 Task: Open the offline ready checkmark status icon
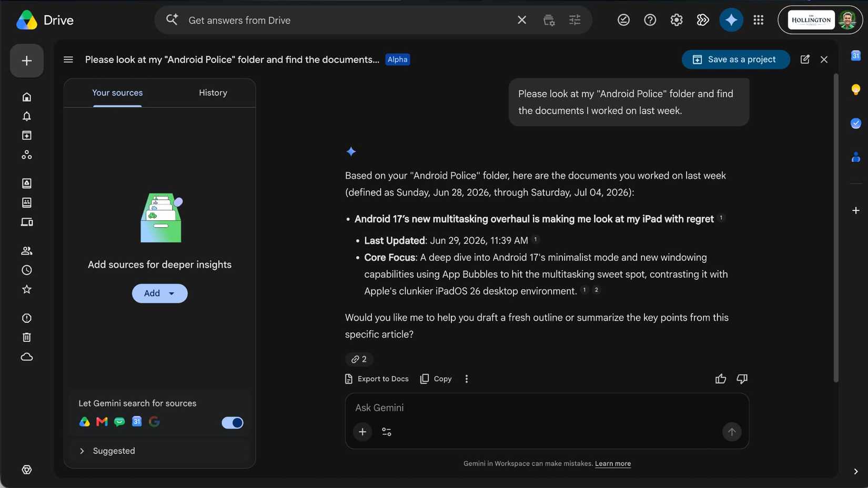[623, 20]
